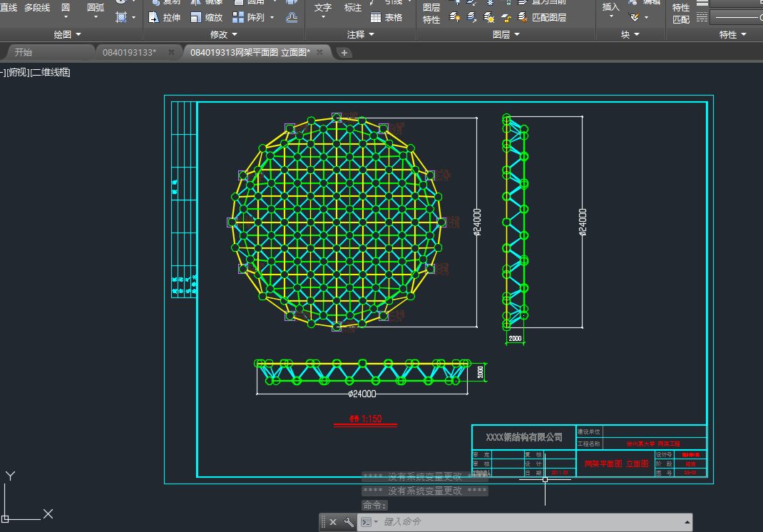Viewport: 763px width, 532px height.
Task: Add a new drawing tab
Action: pyautogui.click(x=344, y=52)
